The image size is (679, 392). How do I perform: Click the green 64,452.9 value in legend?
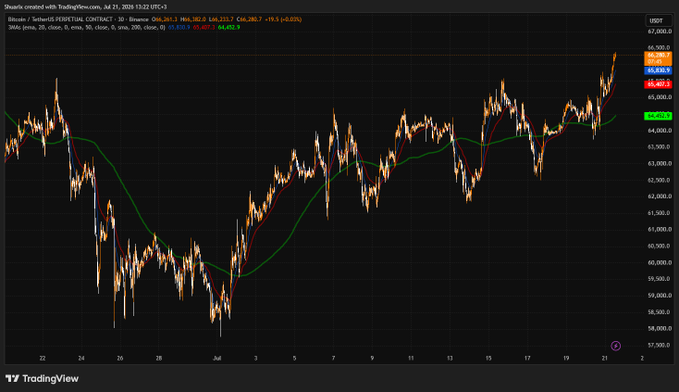pos(229,27)
